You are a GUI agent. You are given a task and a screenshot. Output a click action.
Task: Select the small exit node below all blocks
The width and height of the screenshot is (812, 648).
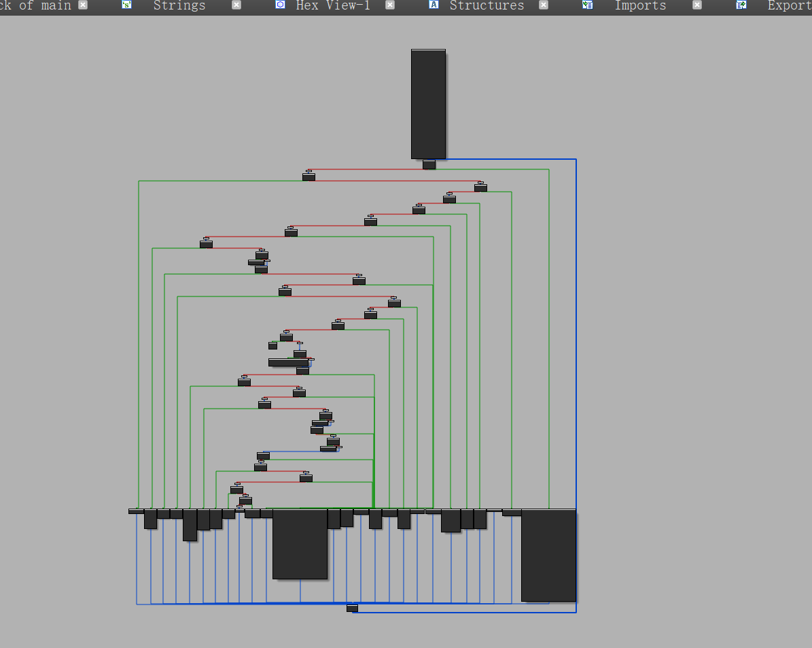pos(352,608)
